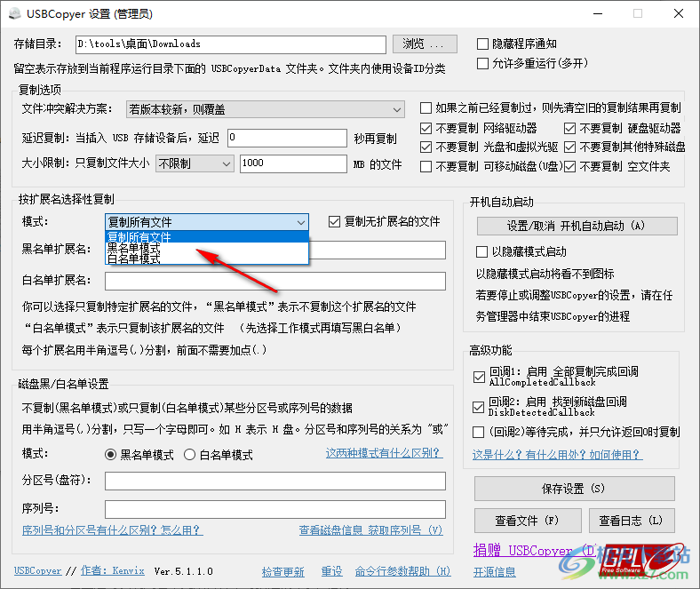Click the 检查更新 link
This screenshot has height=589, width=700.
(283, 571)
